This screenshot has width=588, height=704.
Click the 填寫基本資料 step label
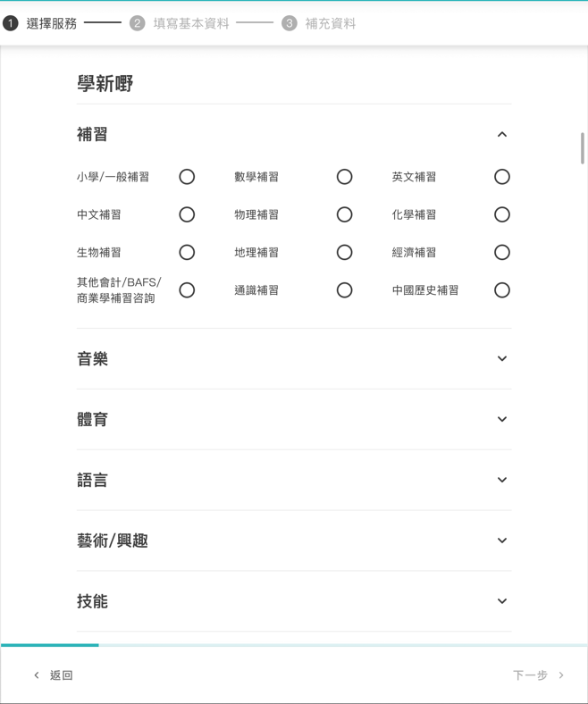click(191, 23)
